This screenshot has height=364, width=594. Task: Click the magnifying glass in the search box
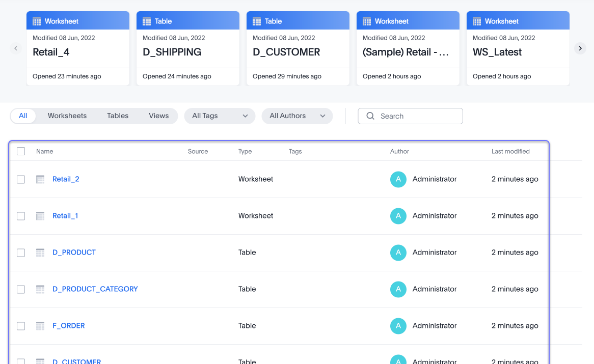[370, 116]
